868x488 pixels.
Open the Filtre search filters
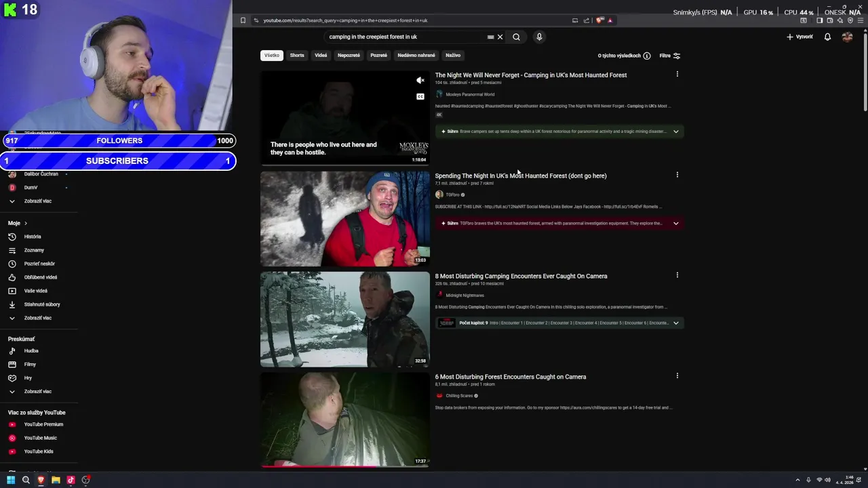670,56
